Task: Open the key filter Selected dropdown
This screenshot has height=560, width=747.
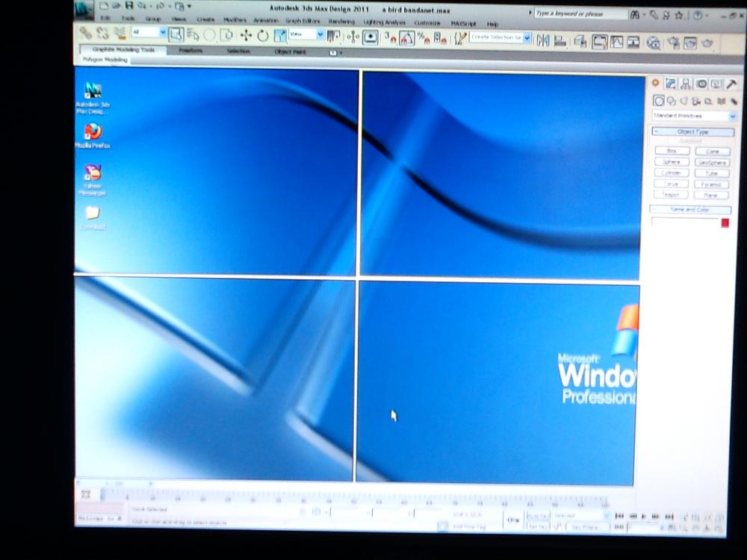Action: click(x=581, y=516)
